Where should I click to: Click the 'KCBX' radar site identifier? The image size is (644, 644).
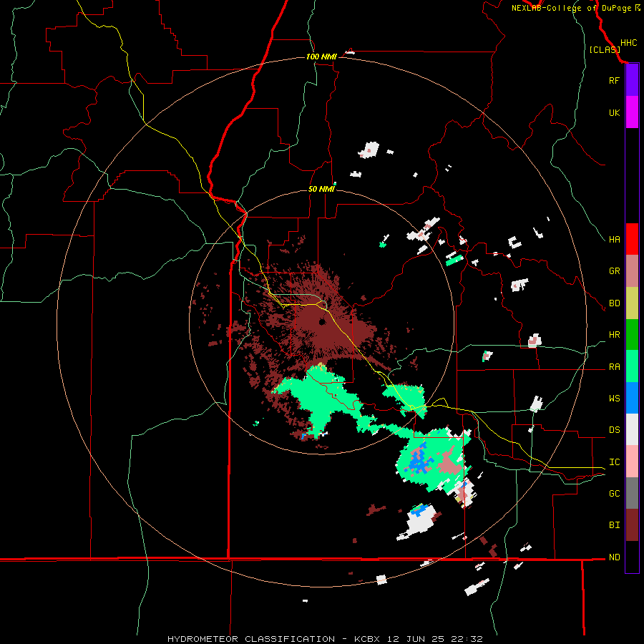click(367, 639)
